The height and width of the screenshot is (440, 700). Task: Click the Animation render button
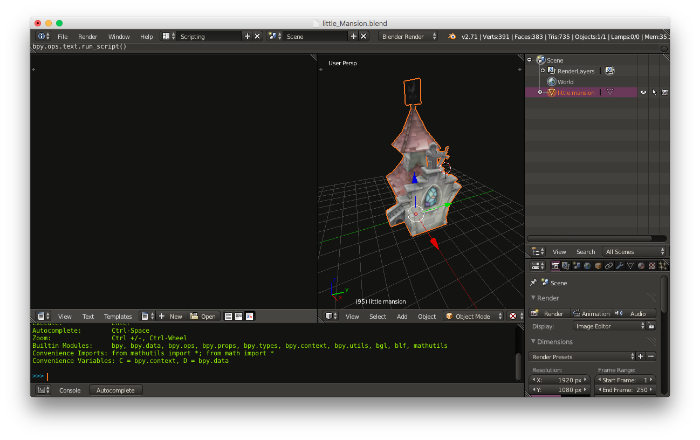click(592, 314)
